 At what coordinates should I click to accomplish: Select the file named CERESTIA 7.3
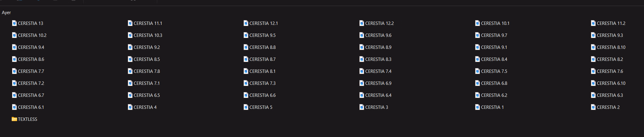259,83
